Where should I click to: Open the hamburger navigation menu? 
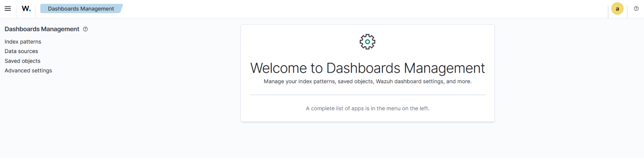[8, 9]
